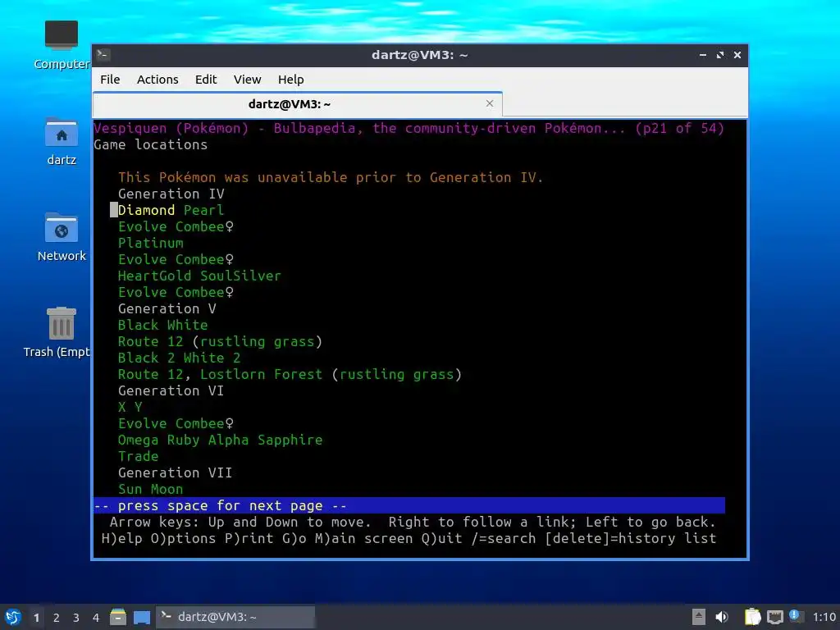This screenshot has width=840, height=630.
Task: Click the taskbar clock
Action: click(x=824, y=617)
